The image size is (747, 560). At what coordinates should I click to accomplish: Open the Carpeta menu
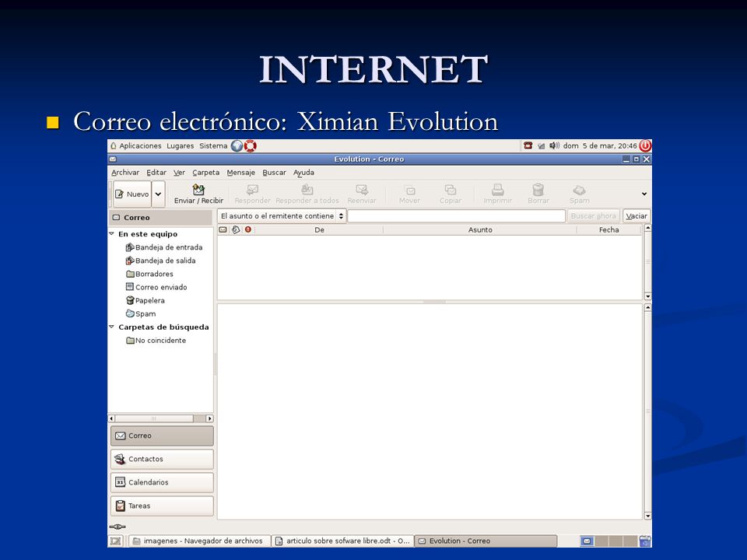pyautogui.click(x=205, y=173)
